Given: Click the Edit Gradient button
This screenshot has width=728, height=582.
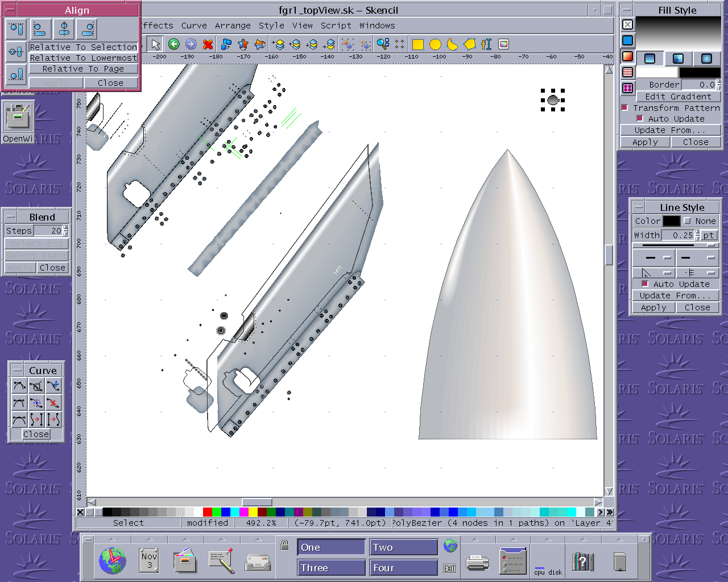Looking at the screenshot, I should click(x=677, y=97).
